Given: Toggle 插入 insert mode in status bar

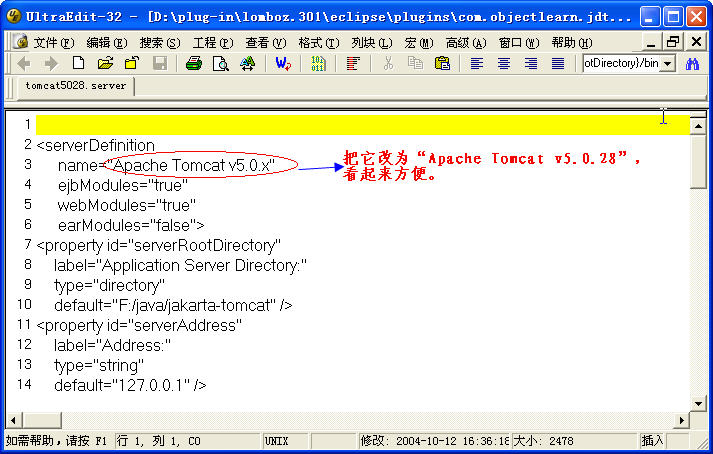Looking at the screenshot, I should pyautogui.click(x=652, y=440).
